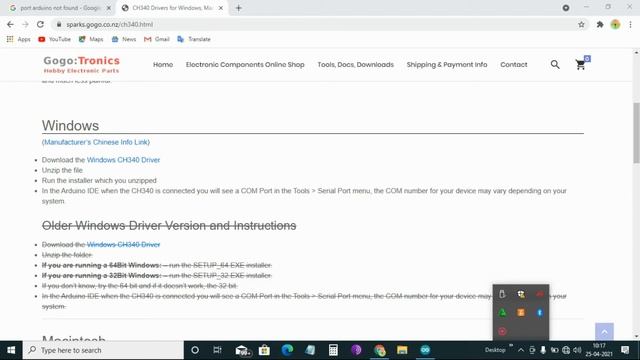
Task: Open the News bookmark
Action: 124,39
